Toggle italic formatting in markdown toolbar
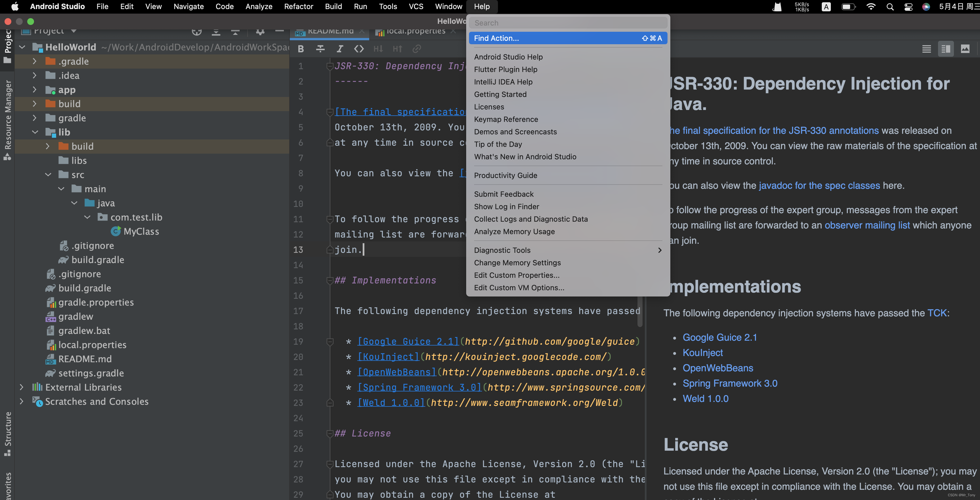The image size is (980, 500). (x=340, y=49)
